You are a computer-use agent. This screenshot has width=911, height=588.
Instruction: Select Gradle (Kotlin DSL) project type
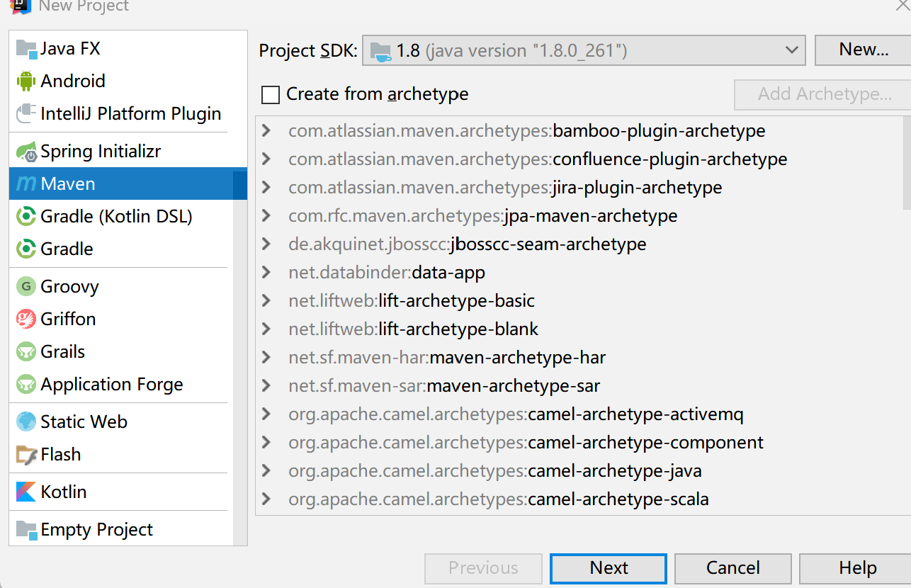tap(120, 217)
